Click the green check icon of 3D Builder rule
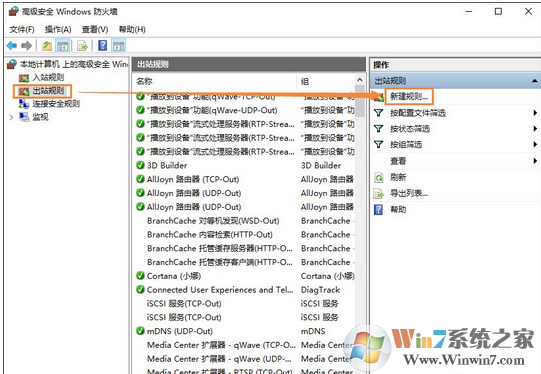The image size is (541, 374). coord(140,165)
